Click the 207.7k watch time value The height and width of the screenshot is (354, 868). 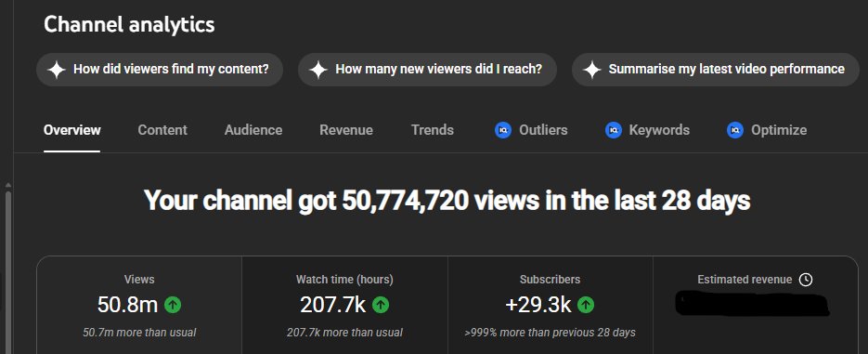point(332,305)
